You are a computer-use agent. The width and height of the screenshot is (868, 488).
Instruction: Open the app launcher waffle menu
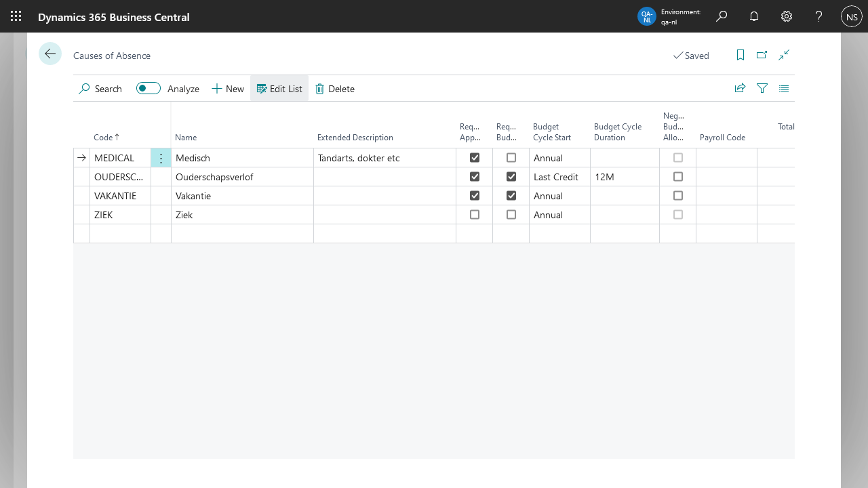click(16, 16)
